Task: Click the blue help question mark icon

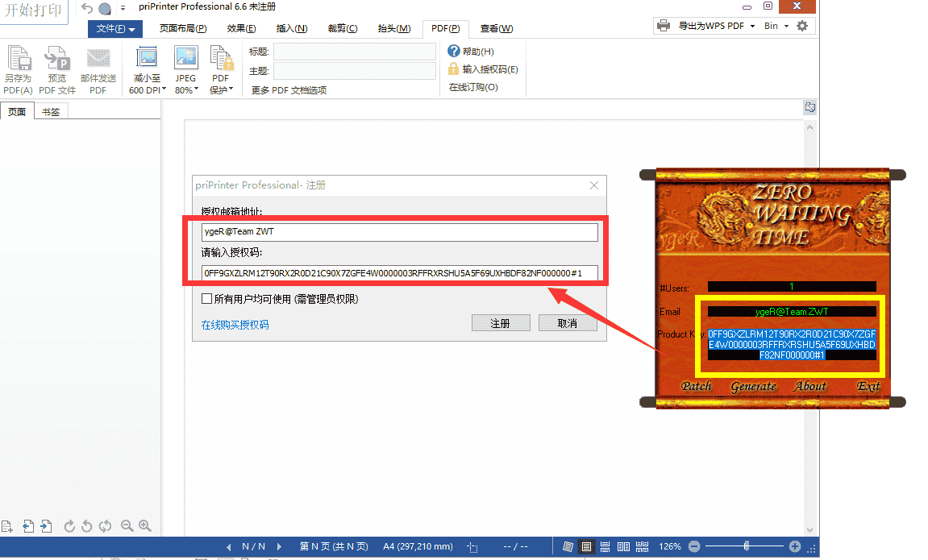Action: 454,52
